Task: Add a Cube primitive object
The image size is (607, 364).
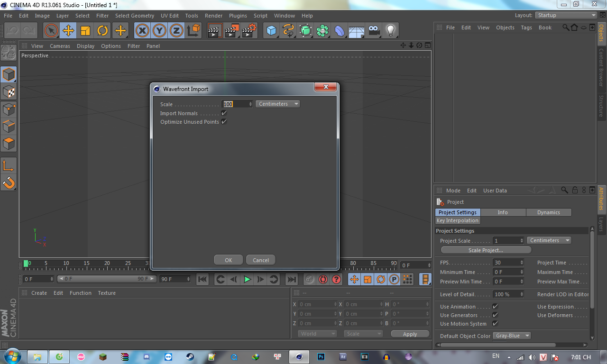Action: 271,31
